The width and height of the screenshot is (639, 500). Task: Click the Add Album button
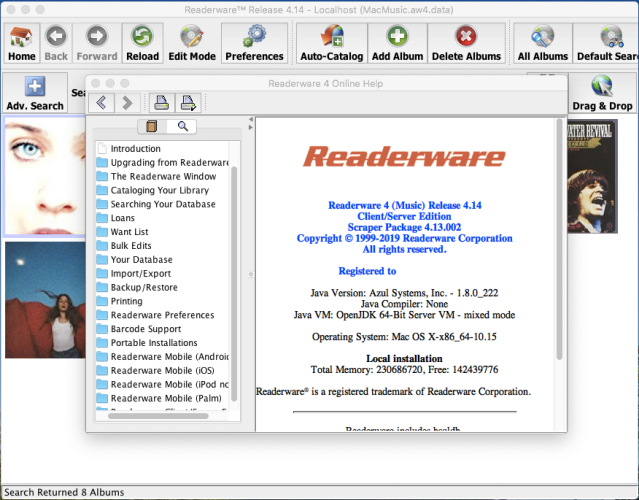[397, 43]
